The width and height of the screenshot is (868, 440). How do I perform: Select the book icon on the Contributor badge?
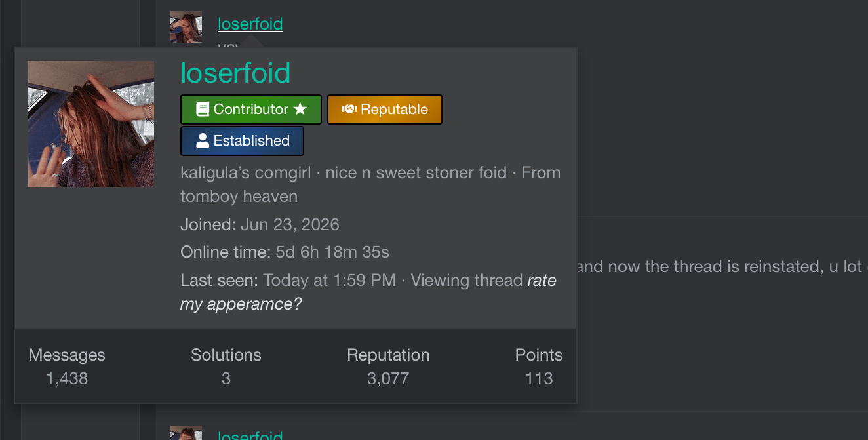202,110
